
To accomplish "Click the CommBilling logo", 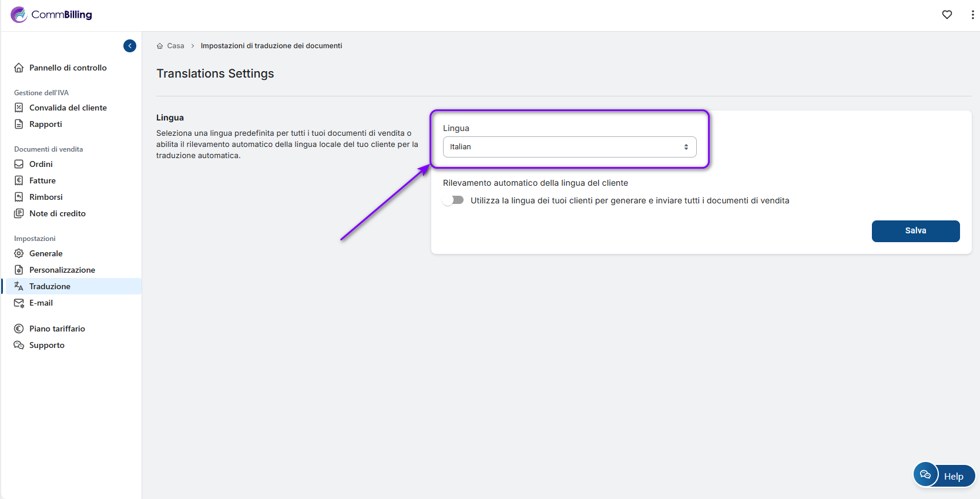I will 52,15.
